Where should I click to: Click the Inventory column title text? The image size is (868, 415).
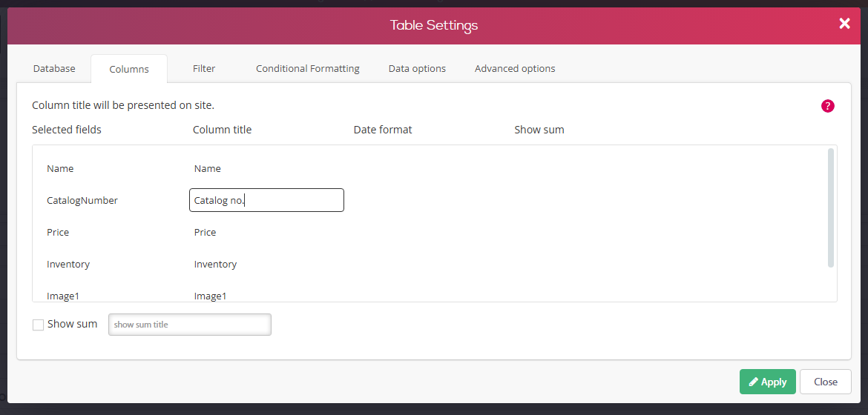tap(215, 265)
